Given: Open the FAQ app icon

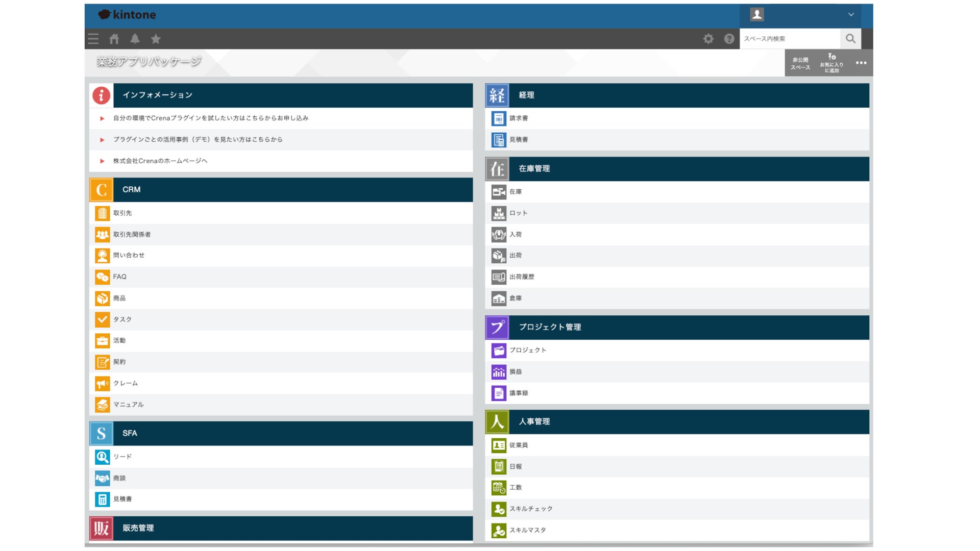Looking at the screenshot, I should click(102, 277).
